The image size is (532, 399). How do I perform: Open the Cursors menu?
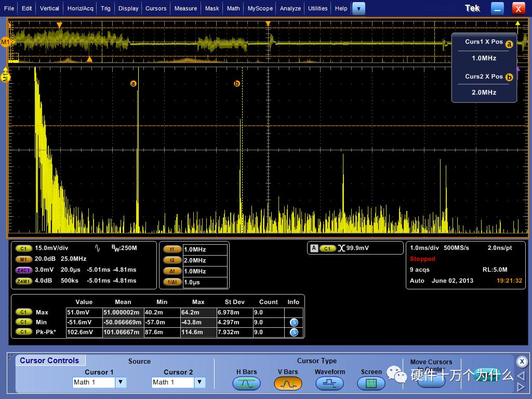(x=156, y=8)
